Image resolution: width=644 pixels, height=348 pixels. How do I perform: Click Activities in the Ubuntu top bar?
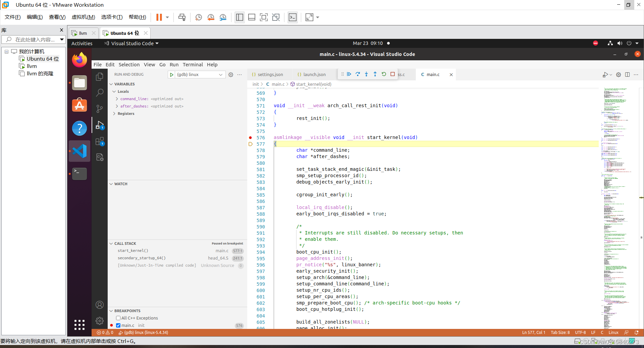tap(82, 44)
